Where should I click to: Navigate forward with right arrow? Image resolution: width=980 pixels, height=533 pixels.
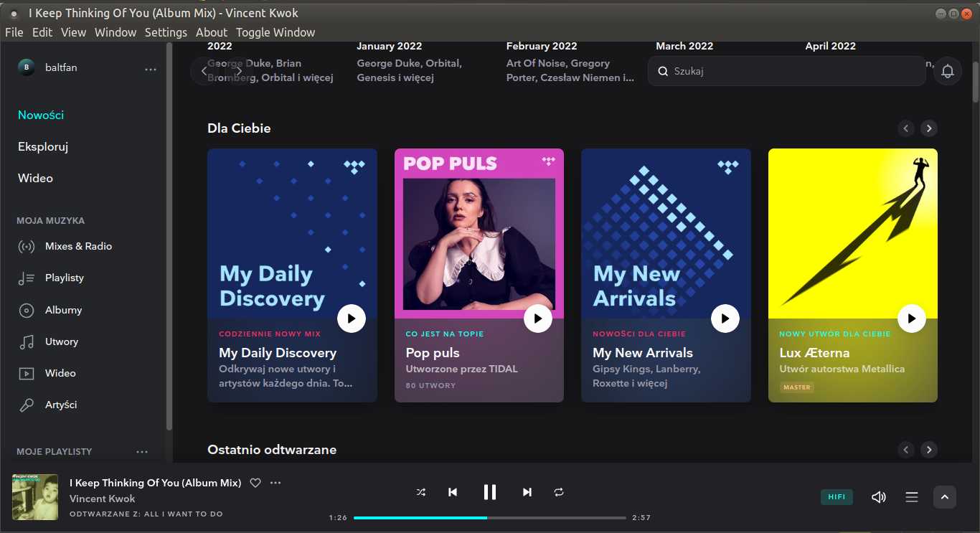(240, 71)
